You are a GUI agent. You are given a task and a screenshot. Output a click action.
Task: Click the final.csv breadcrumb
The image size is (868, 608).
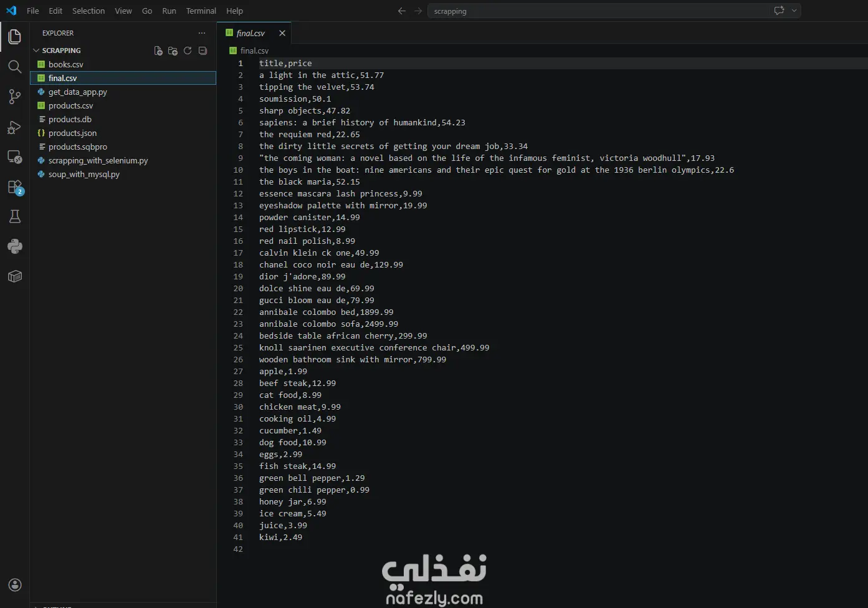[x=249, y=51]
